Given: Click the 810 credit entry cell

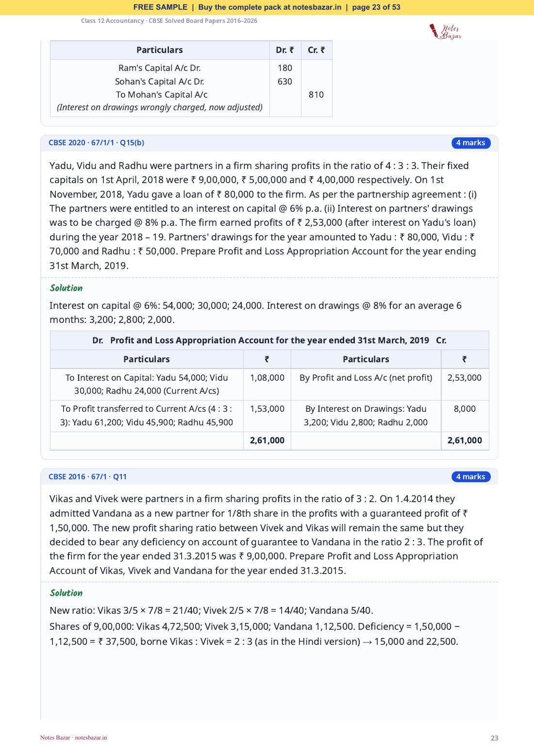Looking at the screenshot, I should 316,95.
